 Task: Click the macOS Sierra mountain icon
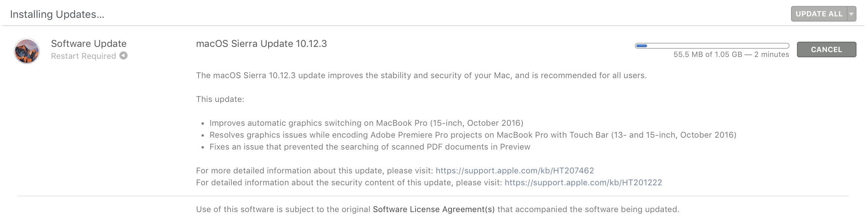pyautogui.click(x=27, y=51)
